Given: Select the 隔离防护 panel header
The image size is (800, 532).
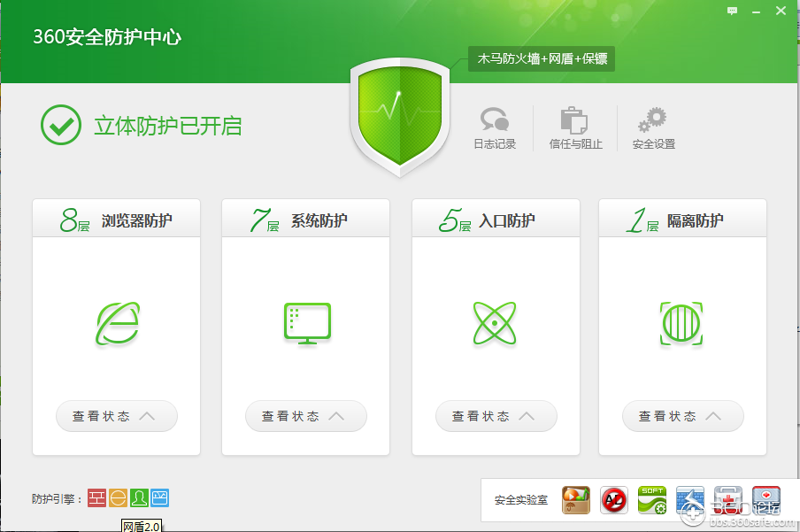Looking at the screenshot, I should coord(682,218).
